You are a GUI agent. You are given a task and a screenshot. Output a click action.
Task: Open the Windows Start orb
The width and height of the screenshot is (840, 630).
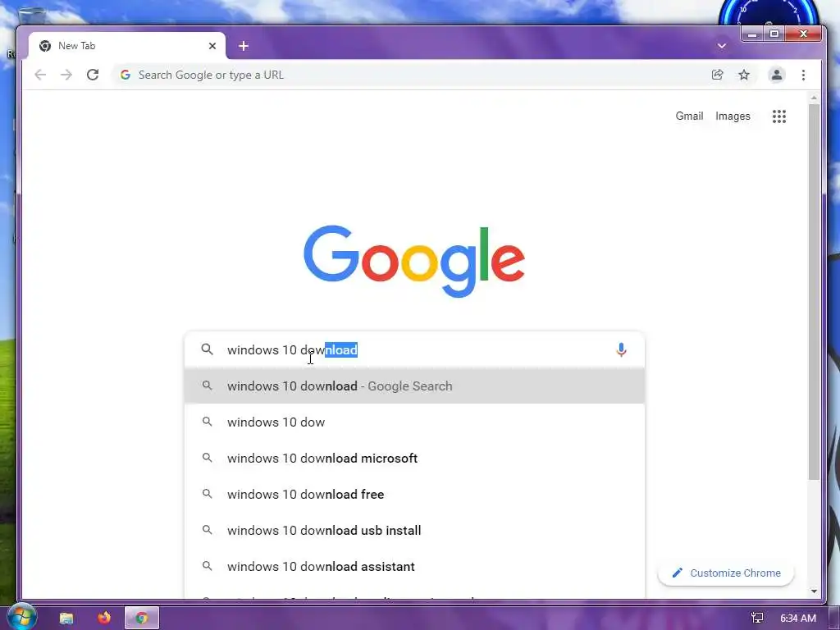[21, 617]
